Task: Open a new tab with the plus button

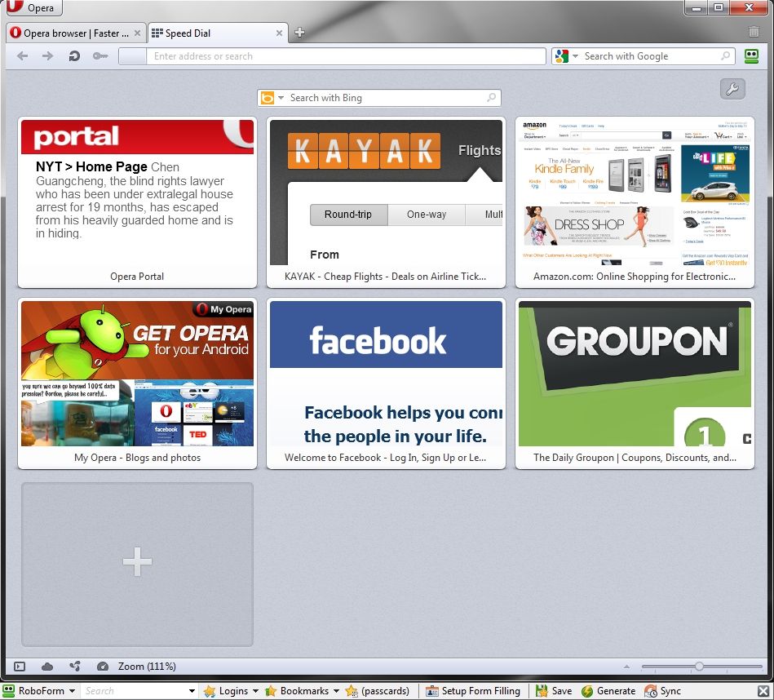Action: (299, 33)
